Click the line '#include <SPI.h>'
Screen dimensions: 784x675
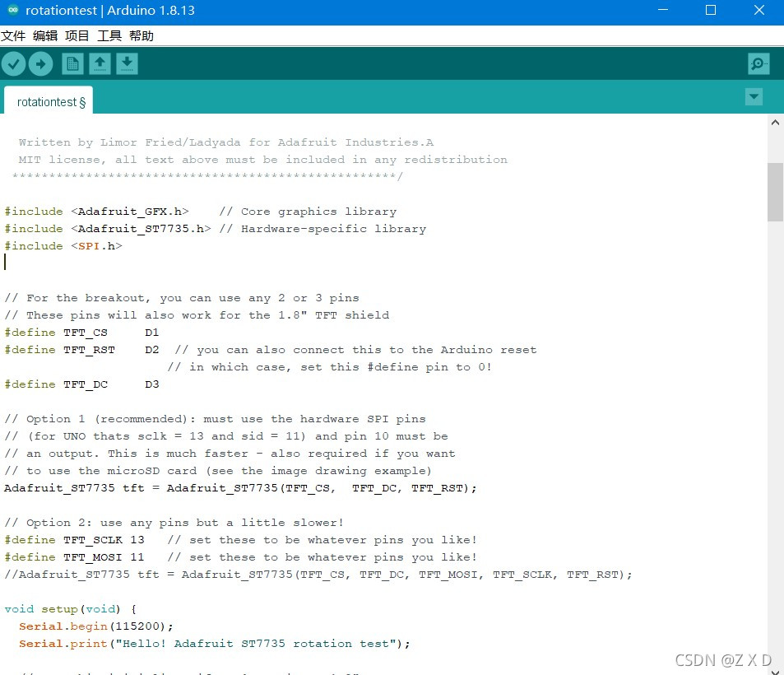pos(63,246)
